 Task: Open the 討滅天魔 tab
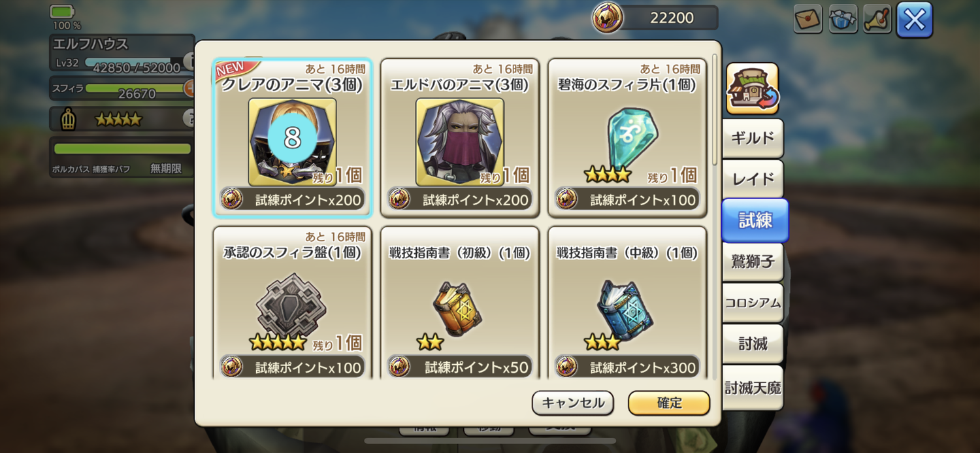click(x=753, y=388)
